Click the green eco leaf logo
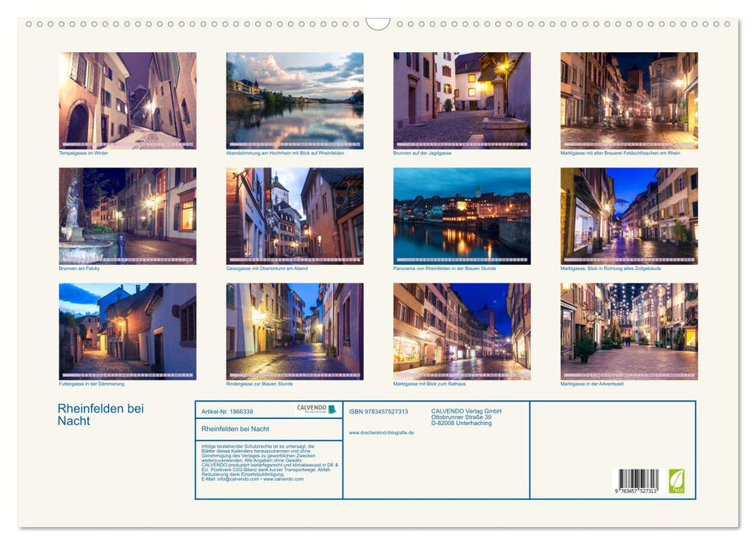This screenshot has height=545, width=756. pyautogui.click(x=677, y=480)
